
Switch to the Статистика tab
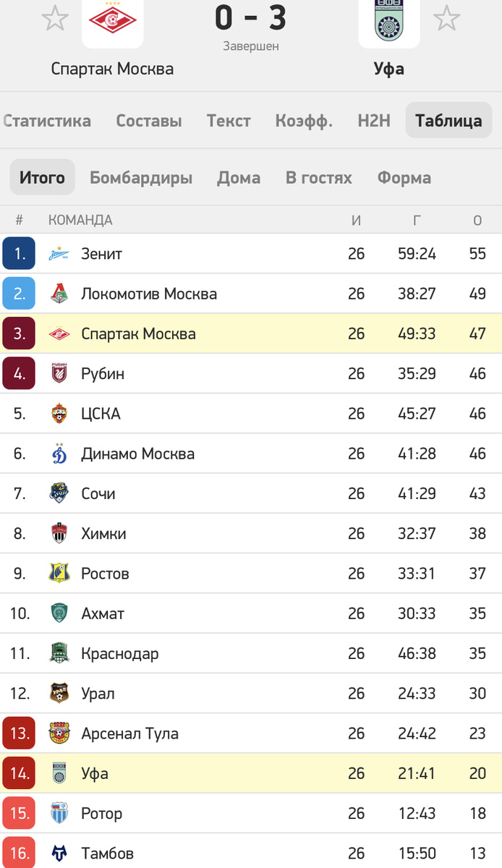pyautogui.click(x=46, y=121)
